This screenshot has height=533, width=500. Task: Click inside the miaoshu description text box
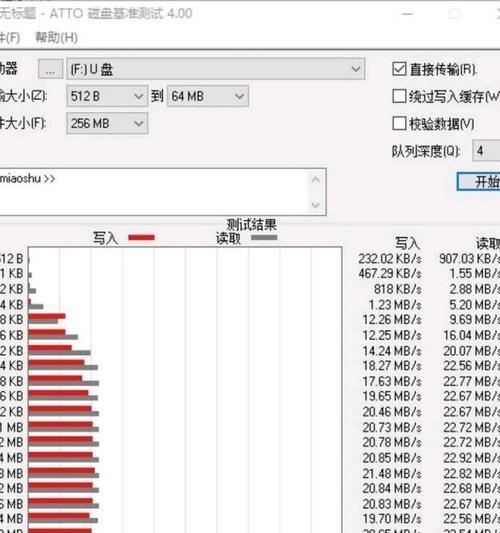153,192
